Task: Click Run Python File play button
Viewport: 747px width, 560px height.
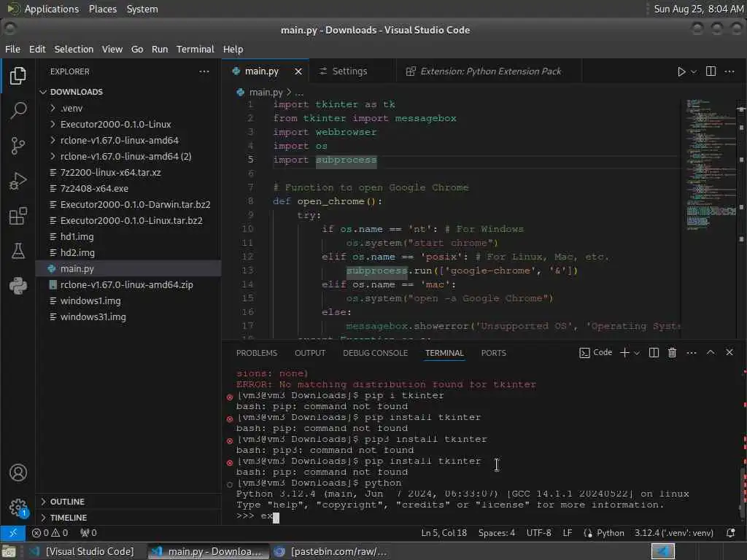Action: tap(681, 71)
